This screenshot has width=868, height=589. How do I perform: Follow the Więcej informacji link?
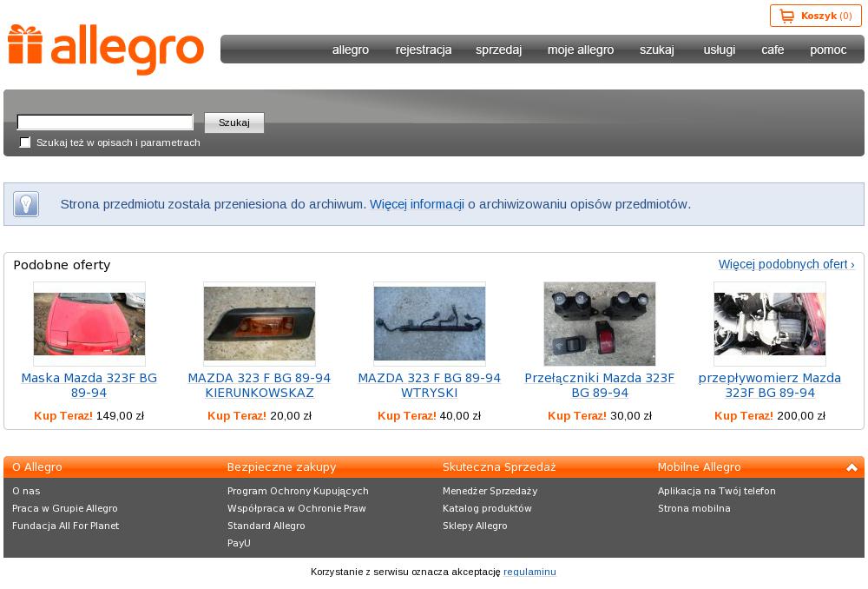coord(417,204)
